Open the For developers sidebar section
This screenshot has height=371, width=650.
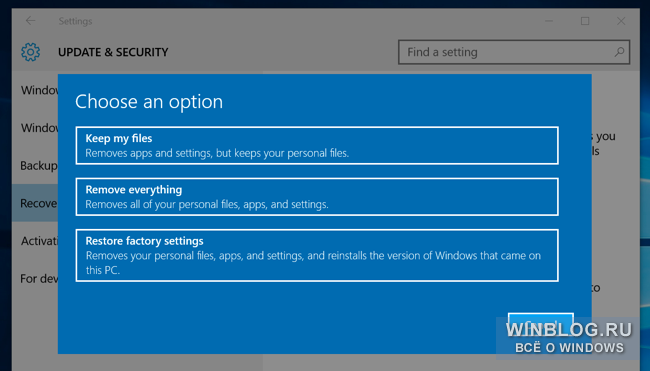point(39,279)
